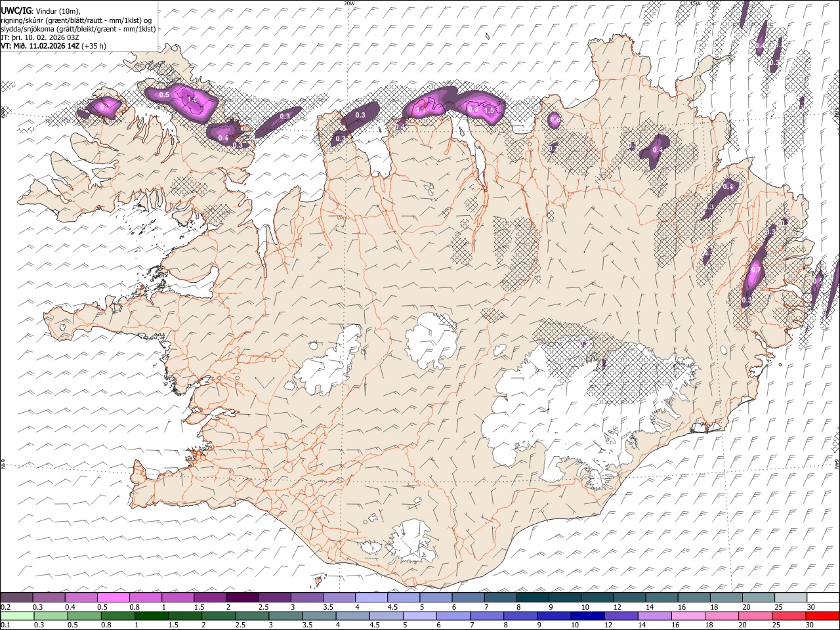
Task: Click the dark blue 10 swatch in rain legend
Action: tap(587, 616)
